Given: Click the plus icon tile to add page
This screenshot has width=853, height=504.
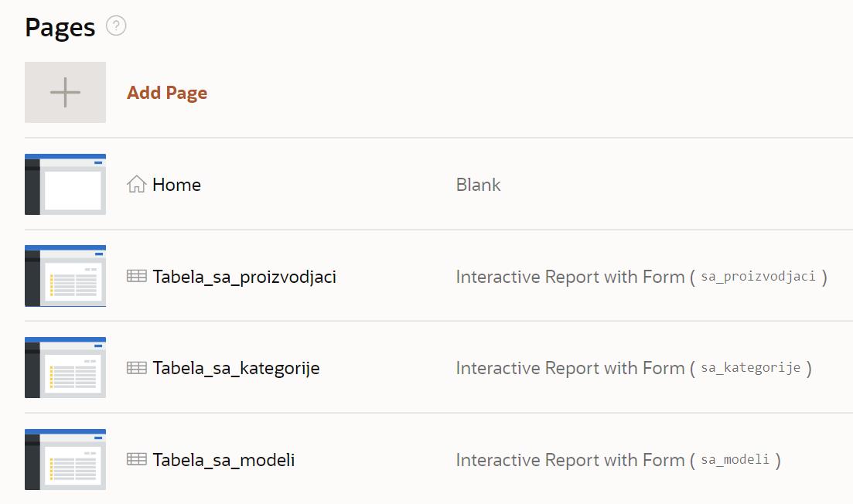Looking at the screenshot, I should point(65,93).
